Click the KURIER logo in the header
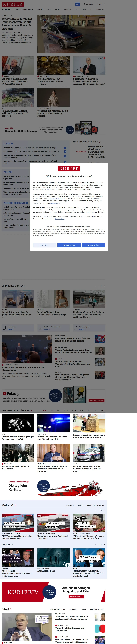 [x=13, y=4]
